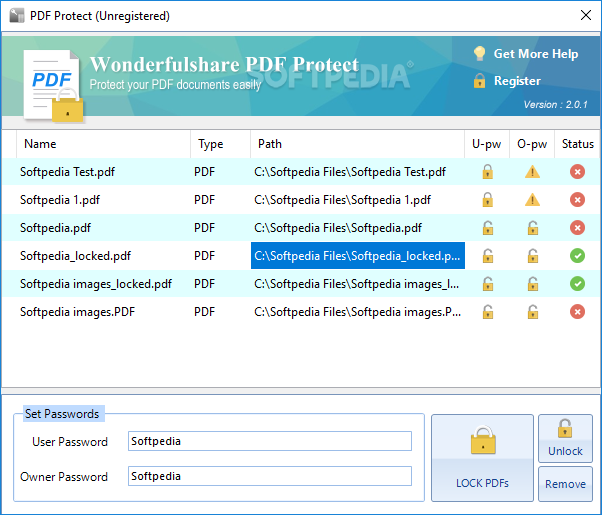This screenshot has width=602, height=515.
Task: Click highlighted path of Softpedia_locked file
Action: (x=358, y=256)
